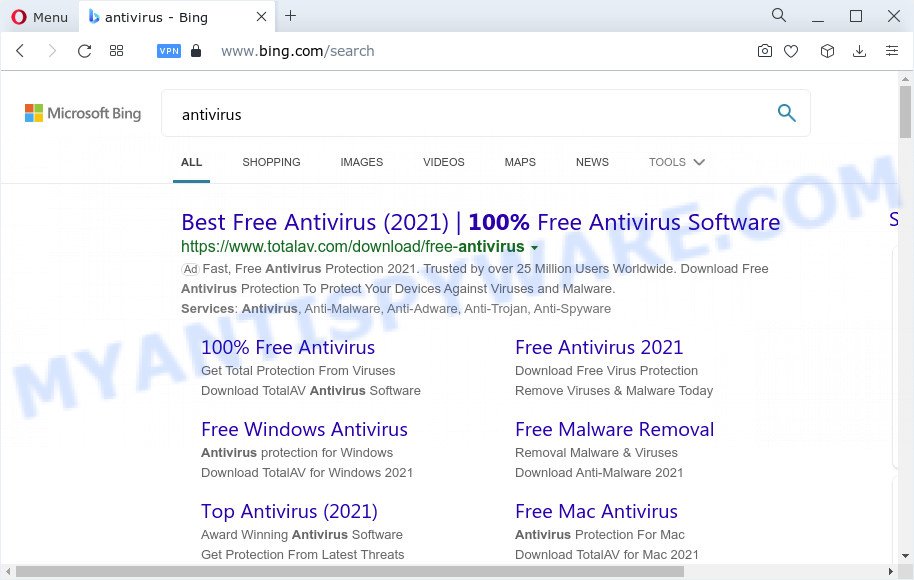Open a new tab with plus button
Screen dimensions: 914x580
coord(290,16)
